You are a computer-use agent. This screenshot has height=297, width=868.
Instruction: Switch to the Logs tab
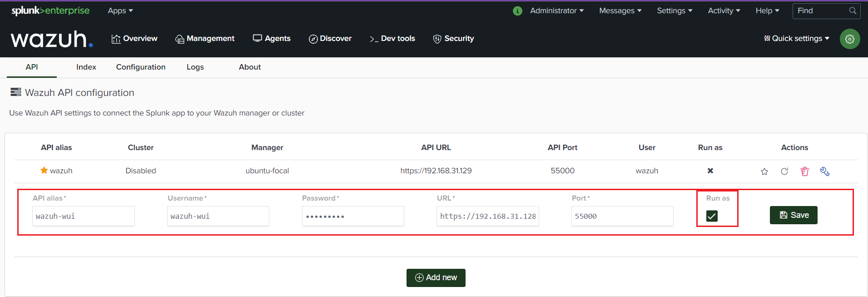coord(195,67)
